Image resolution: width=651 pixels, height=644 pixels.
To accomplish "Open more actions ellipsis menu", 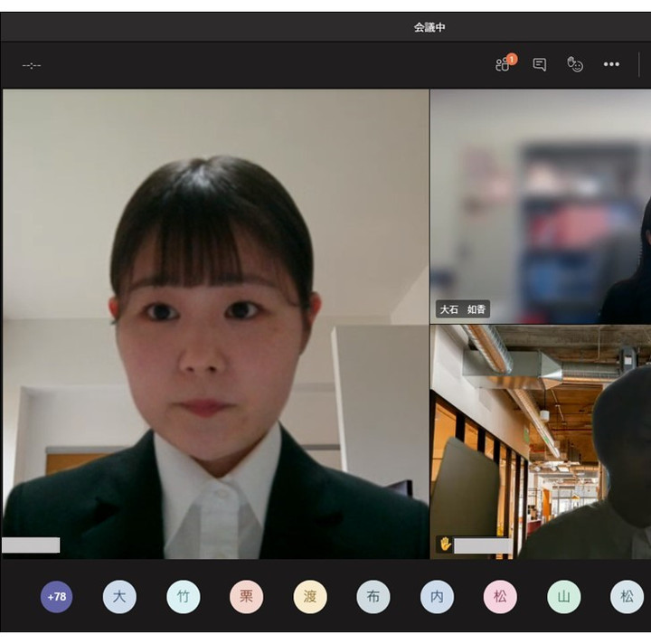I will pos(611,64).
